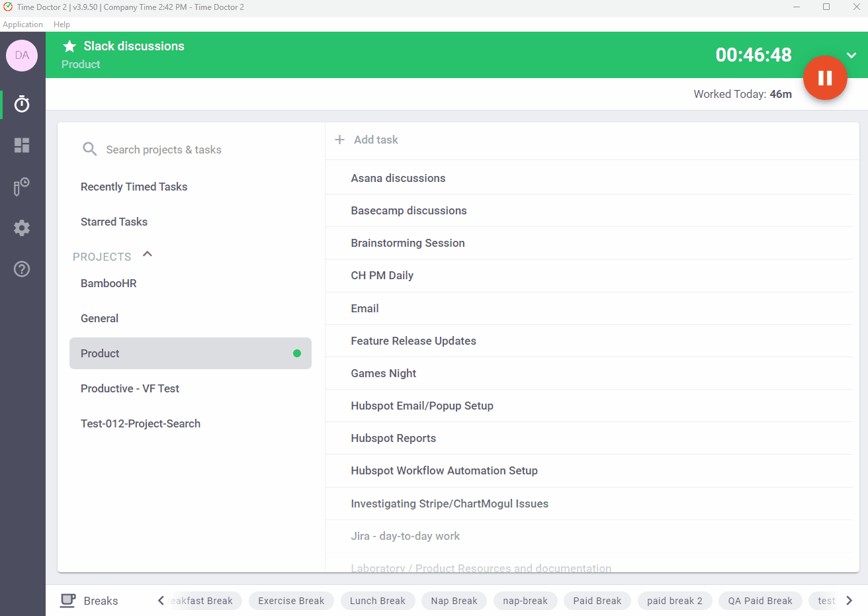Collapse the PROJECTS list
This screenshot has height=616, width=868.
(148, 254)
